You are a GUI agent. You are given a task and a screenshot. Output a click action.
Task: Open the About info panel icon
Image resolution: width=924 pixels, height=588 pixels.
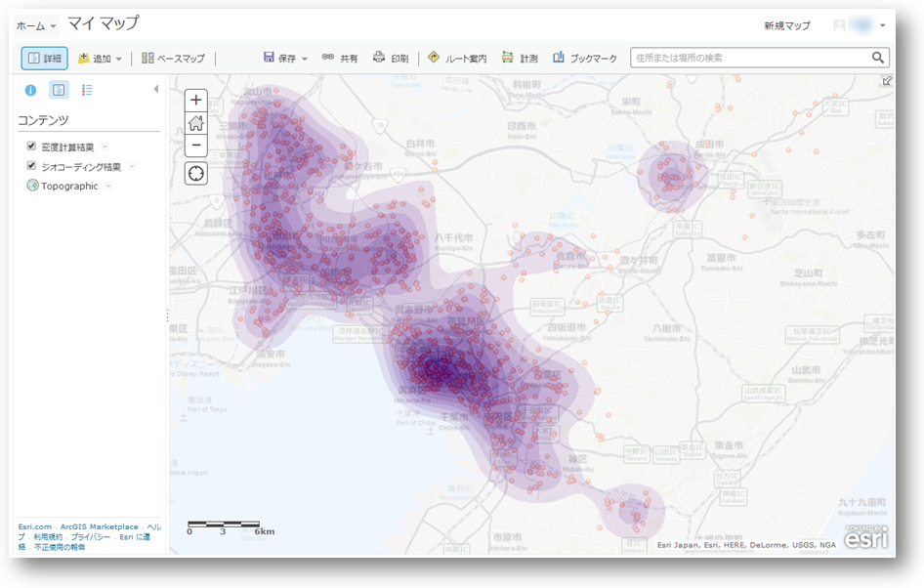pos(30,90)
